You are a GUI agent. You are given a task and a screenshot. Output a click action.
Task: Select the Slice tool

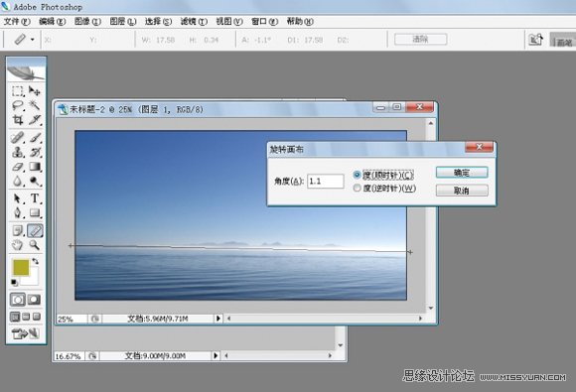tap(35, 120)
